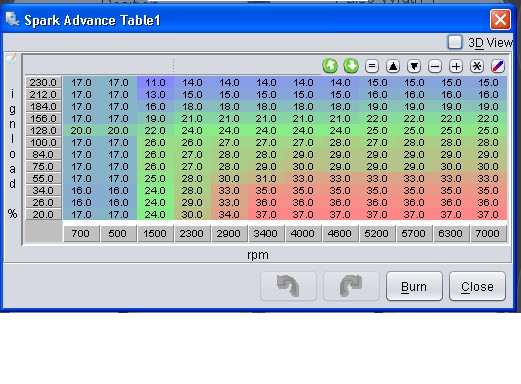Select the 500 rpm column header

pos(118,233)
